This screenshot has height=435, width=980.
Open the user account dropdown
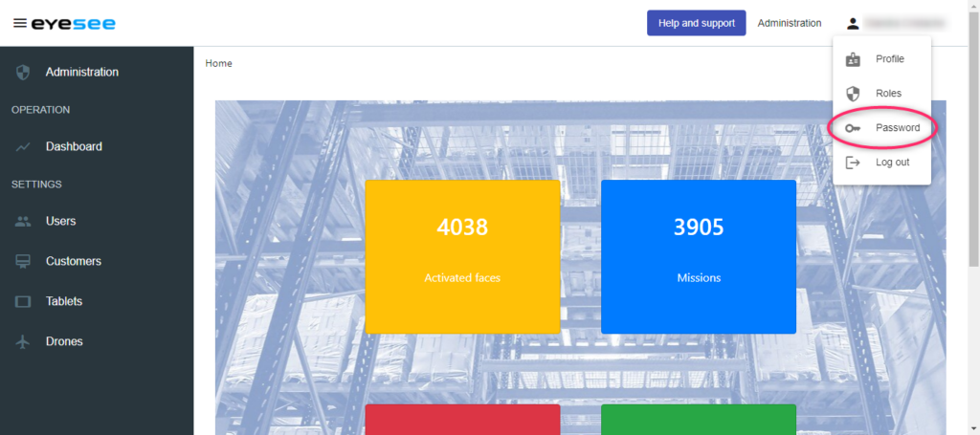(x=895, y=24)
